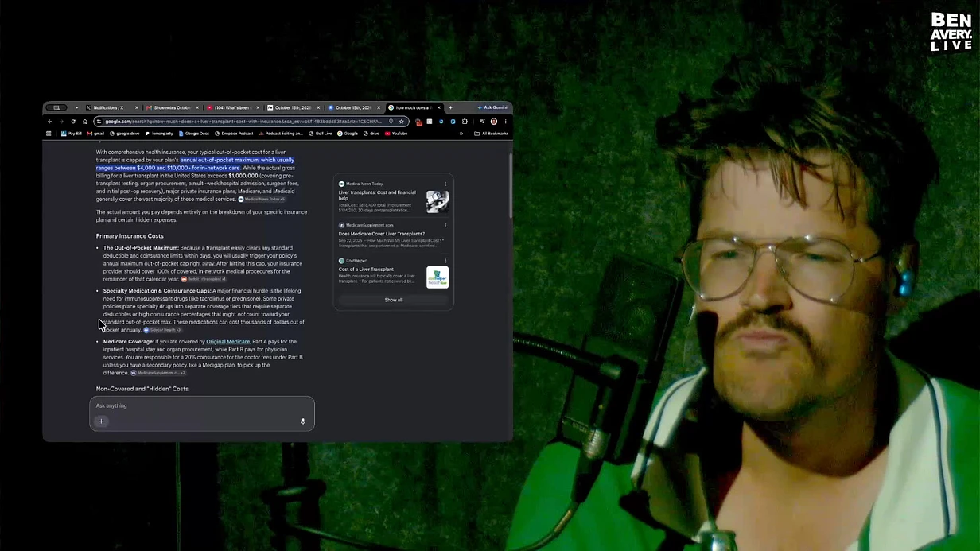Image resolution: width=980 pixels, height=551 pixels.
Task: Open the YouTube bookmark
Action: [x=396, y=134]
